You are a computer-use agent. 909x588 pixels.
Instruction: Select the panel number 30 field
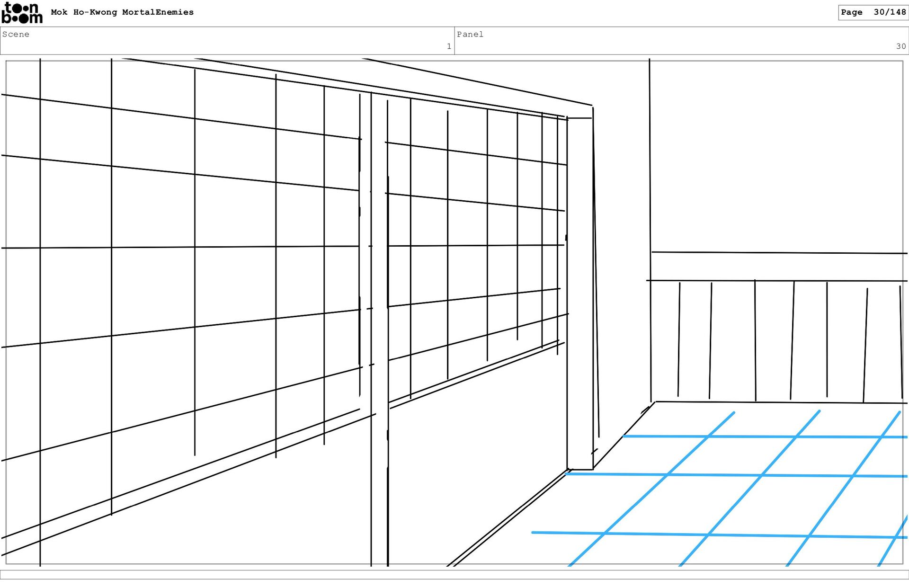click(900, 46)
